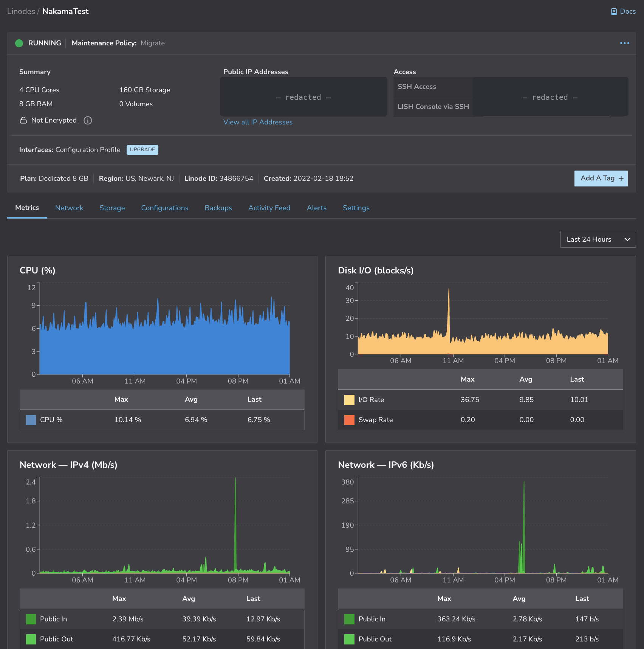644x649 pixels.
Task: Click the green running status dot
Action: click(19, 43)
